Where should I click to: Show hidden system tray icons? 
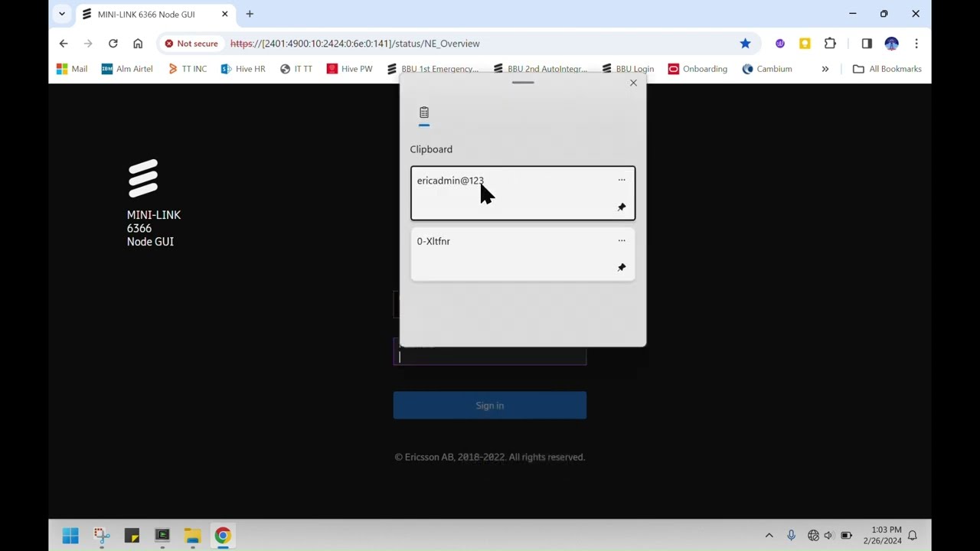point(769,536)
